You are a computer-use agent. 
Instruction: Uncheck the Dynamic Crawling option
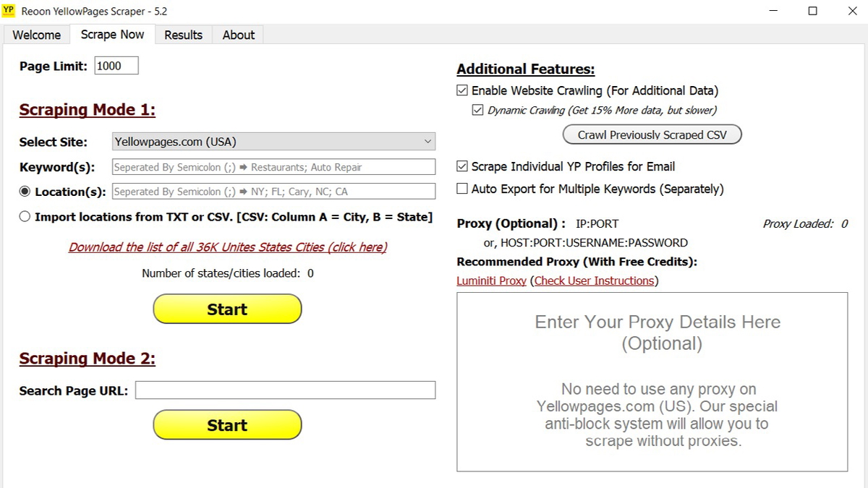coord(478,109)
